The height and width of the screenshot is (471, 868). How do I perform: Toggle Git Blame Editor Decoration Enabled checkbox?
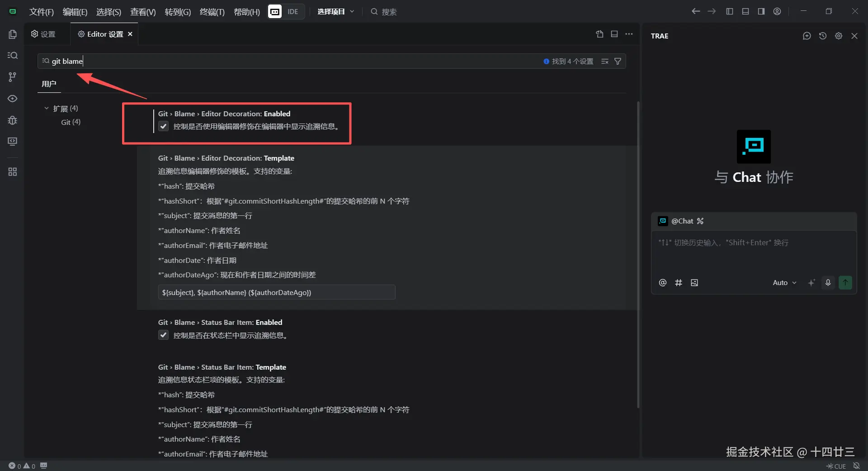tap(164, 126)
